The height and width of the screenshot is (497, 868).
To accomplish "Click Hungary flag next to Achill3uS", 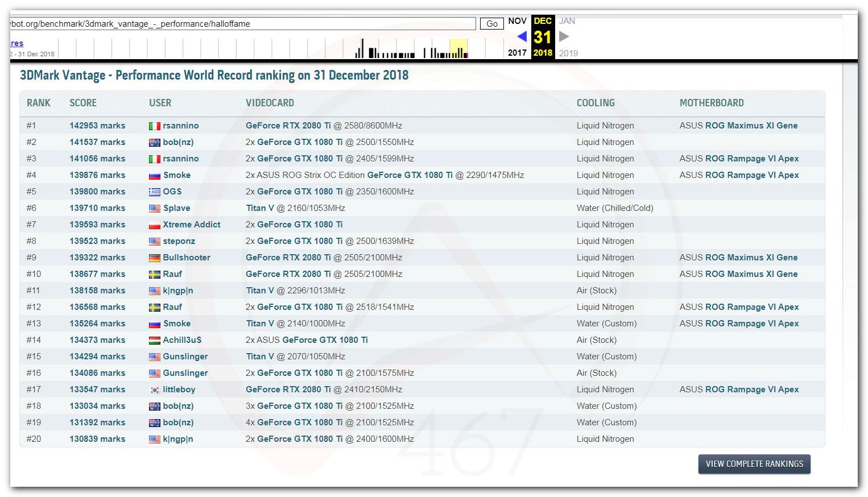I will [x=154, y=341].
